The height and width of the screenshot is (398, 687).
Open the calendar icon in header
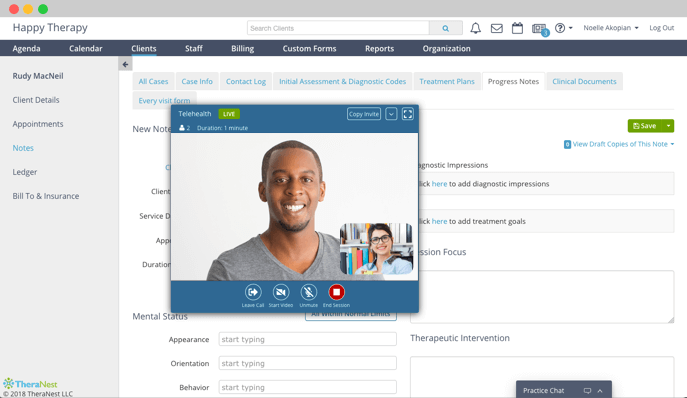(517, 28)
